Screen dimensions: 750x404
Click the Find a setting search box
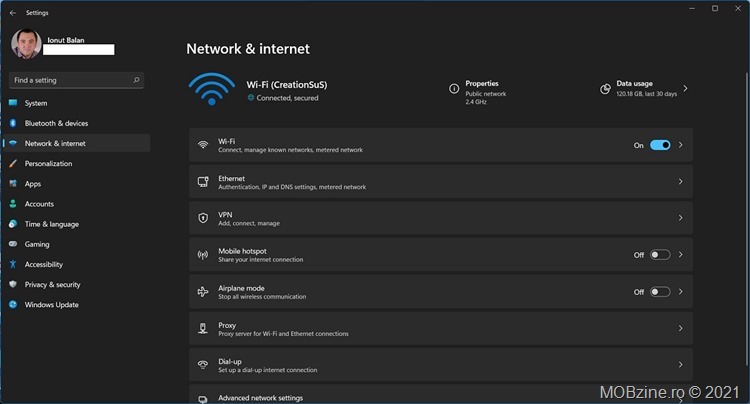(77, 80)
